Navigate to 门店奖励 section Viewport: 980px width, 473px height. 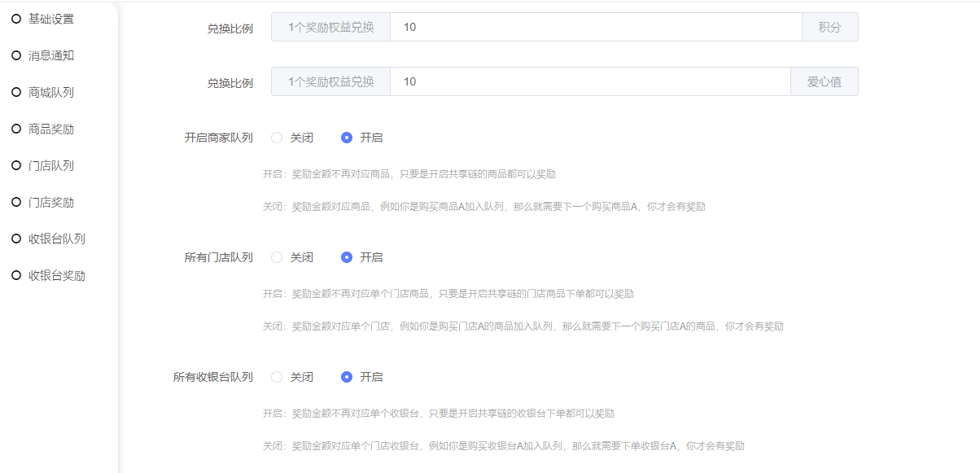click(x=51, y=202)
